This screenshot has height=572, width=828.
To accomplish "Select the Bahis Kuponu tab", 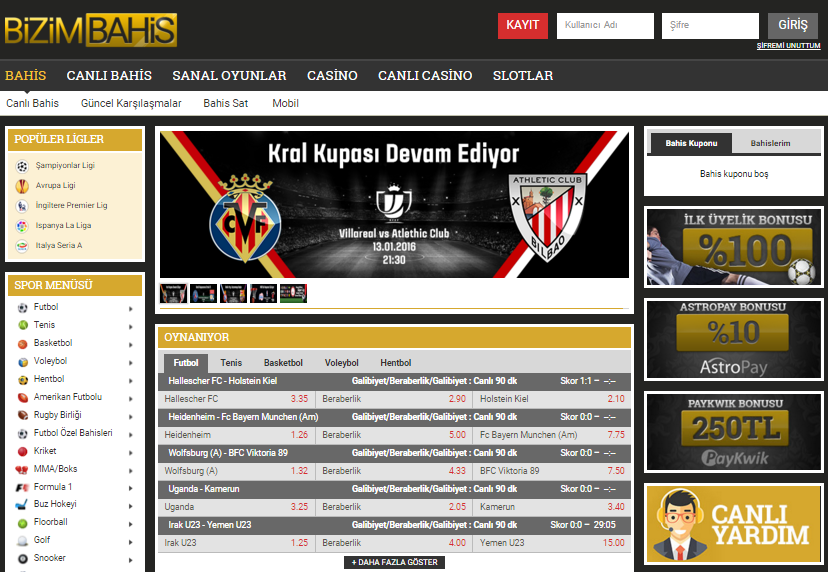I will click(691, 143).
